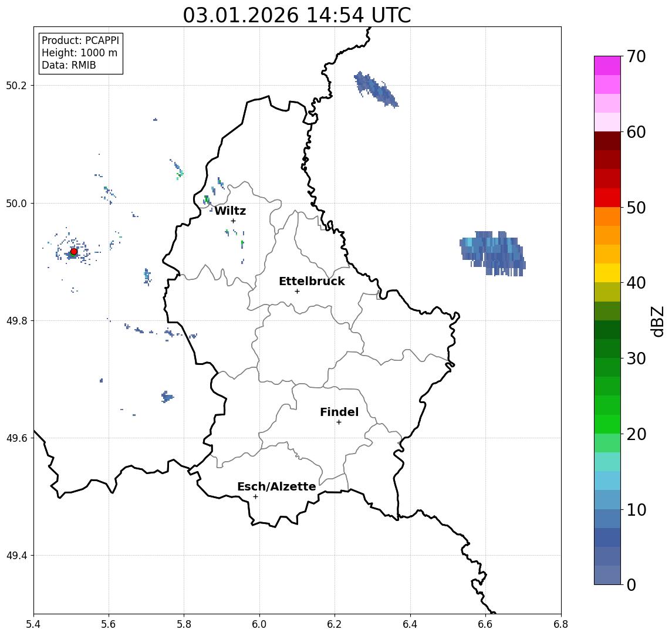Screen dimensions: 672x636
Task: Click the colorbar tick label 0
Action: (632, 584)
